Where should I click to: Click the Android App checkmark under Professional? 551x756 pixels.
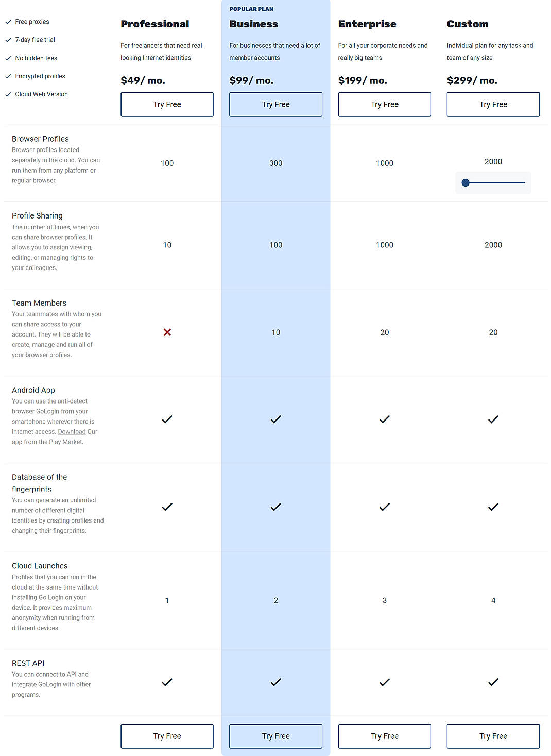click(x=167, y=419)
